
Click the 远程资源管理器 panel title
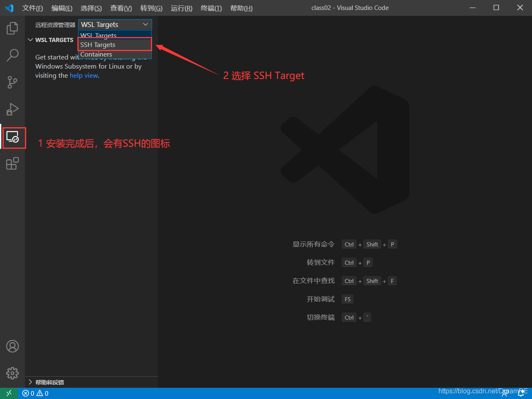(x=55, y=25)
